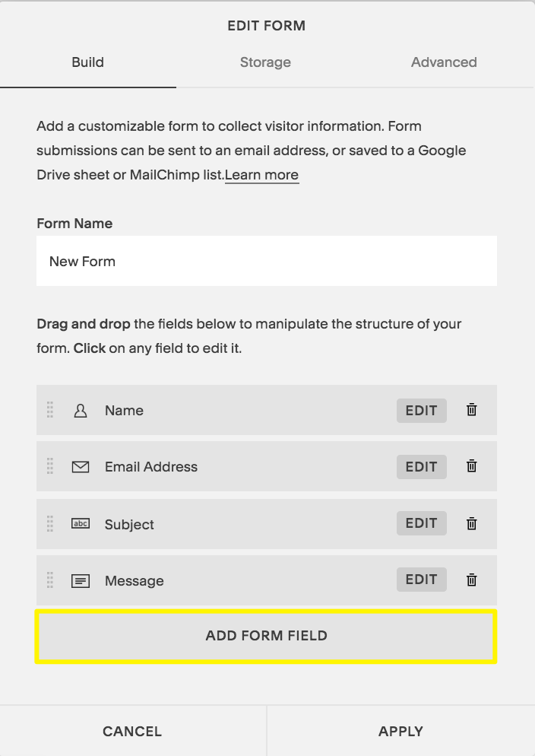This screenshot has width=535, height=756.
Task: Open the Advanced tab
Action: 444,62
